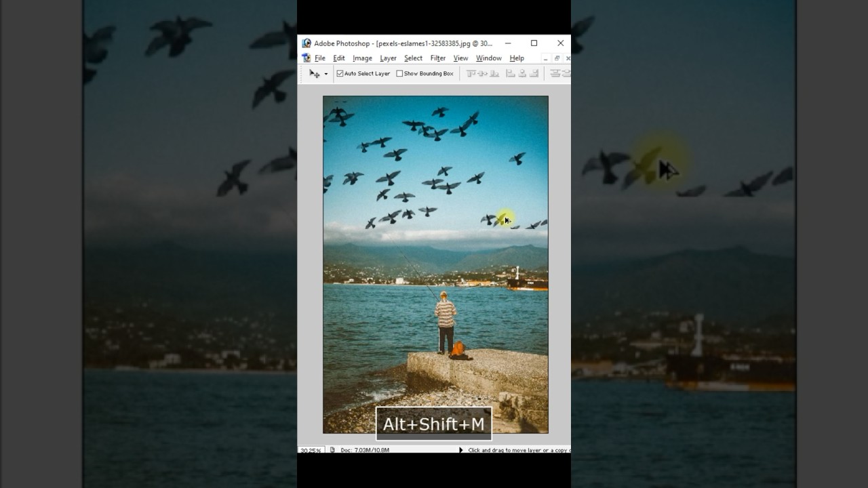Open the File menu
The height and width of the screenshot is (488, 868).
tap(320, 58)
